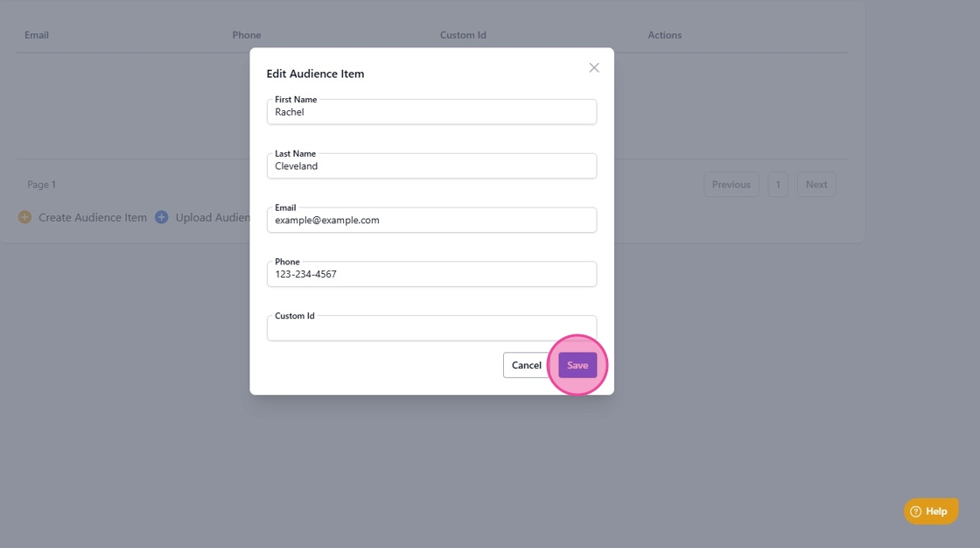980x548 pixels.
Task: Open Create Audience Item link
Action: [93, 217]
